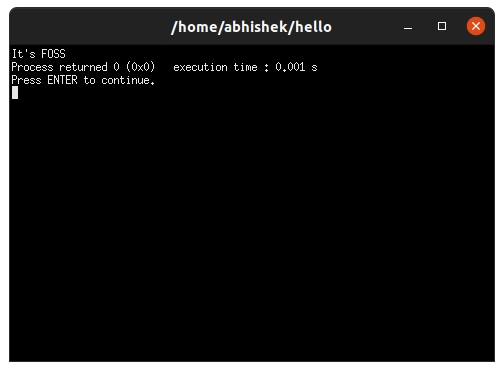Click the "(0x0)" return code
Image resolution: width=504 pixels, height=371 pixels.
[x=140, y=67]
